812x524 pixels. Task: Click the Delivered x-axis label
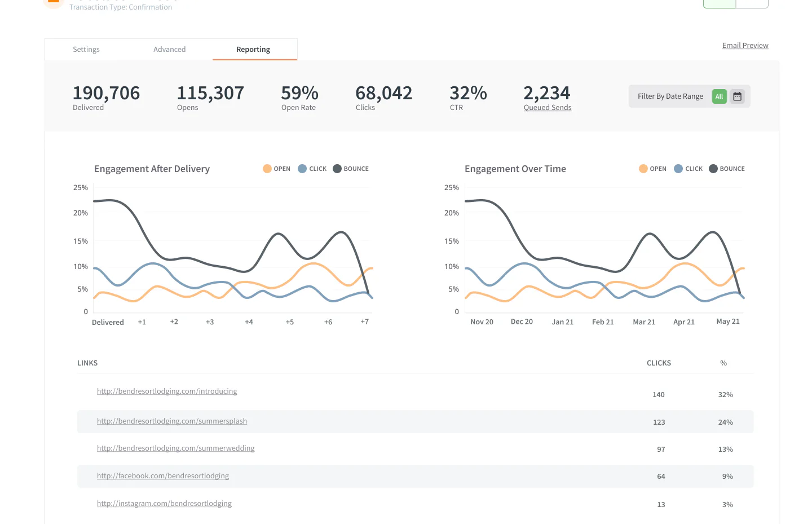[108, 323]
